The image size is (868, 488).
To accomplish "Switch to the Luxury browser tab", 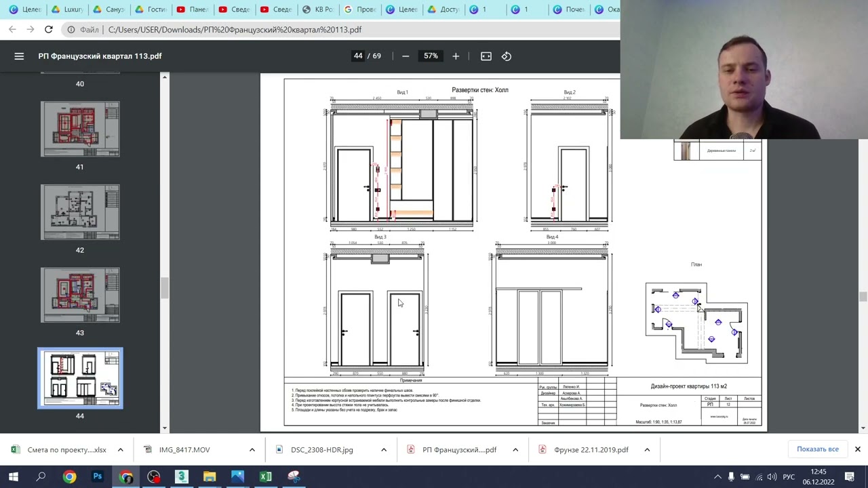I will (66, 9).
